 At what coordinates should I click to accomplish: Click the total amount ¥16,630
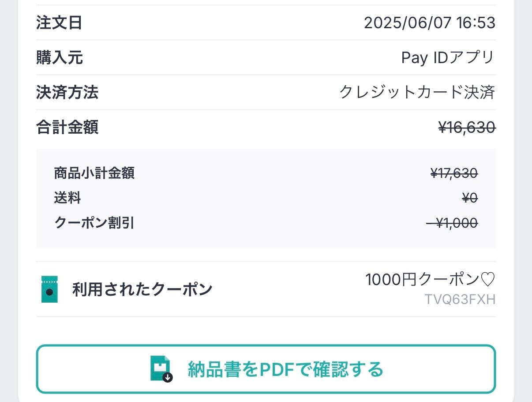(467, 128)
